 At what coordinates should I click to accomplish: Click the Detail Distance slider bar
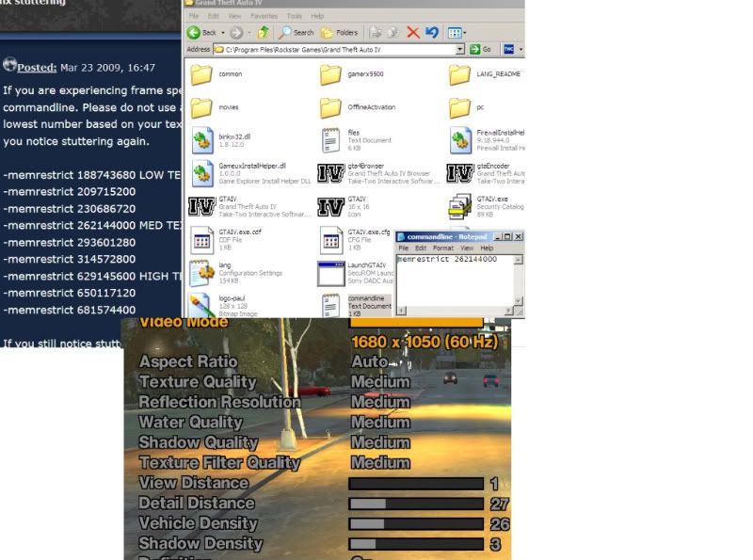click(x=416, y=504)
